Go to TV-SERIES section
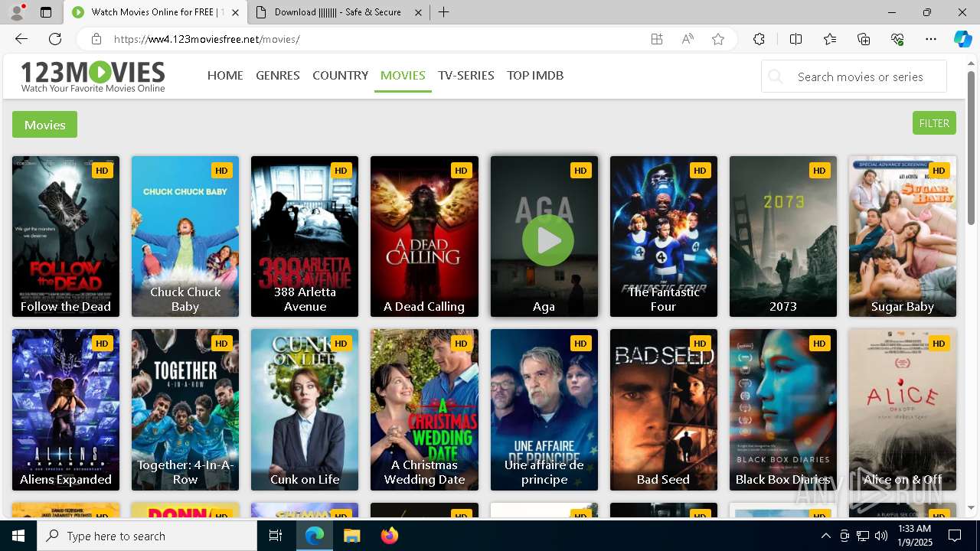Viewport: 980px width, 551px height. click(x=466, y=75)
